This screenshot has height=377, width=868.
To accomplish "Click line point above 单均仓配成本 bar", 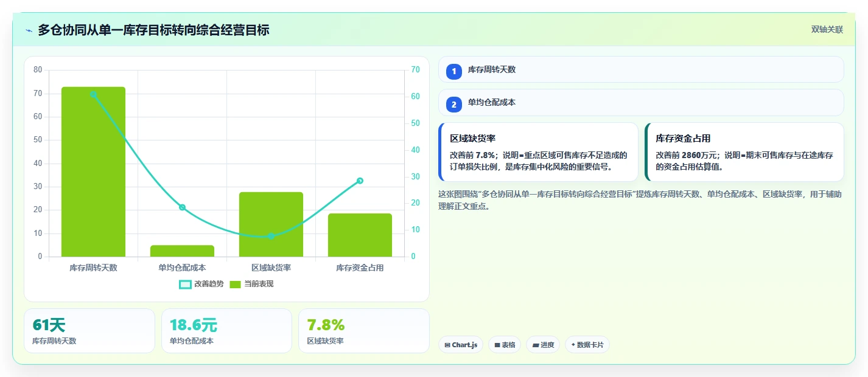I will [x=182, y=207].
